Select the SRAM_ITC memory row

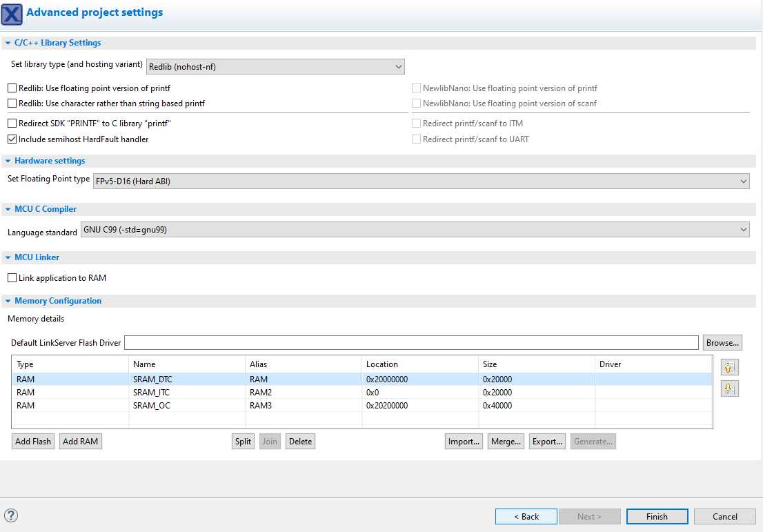[x=151, y=393]
